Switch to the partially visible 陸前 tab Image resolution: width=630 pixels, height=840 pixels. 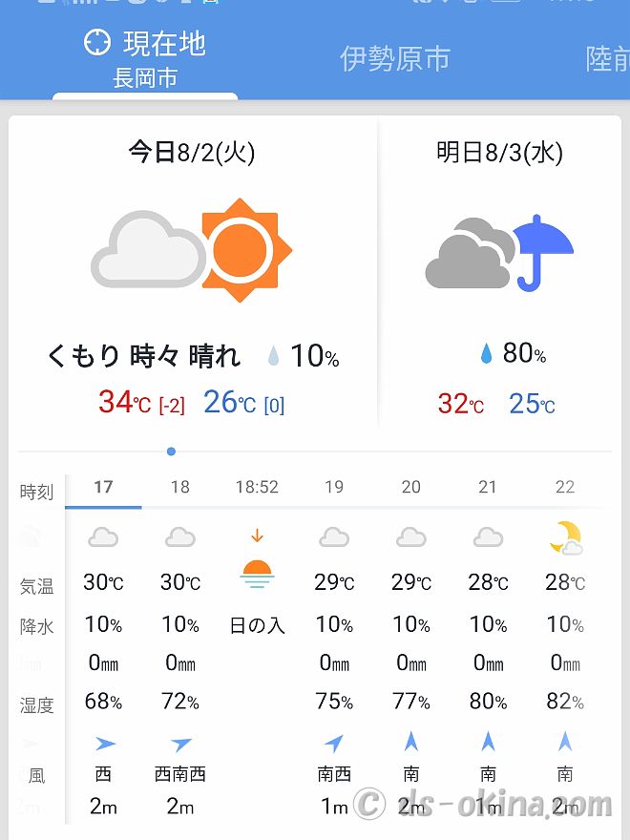click(x=607, y=58)
